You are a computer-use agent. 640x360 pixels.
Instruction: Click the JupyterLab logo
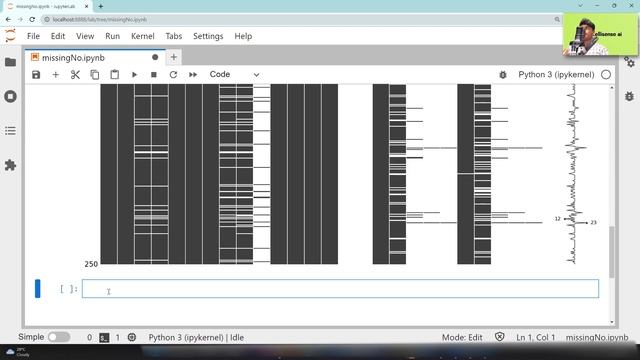pos(11,36)
